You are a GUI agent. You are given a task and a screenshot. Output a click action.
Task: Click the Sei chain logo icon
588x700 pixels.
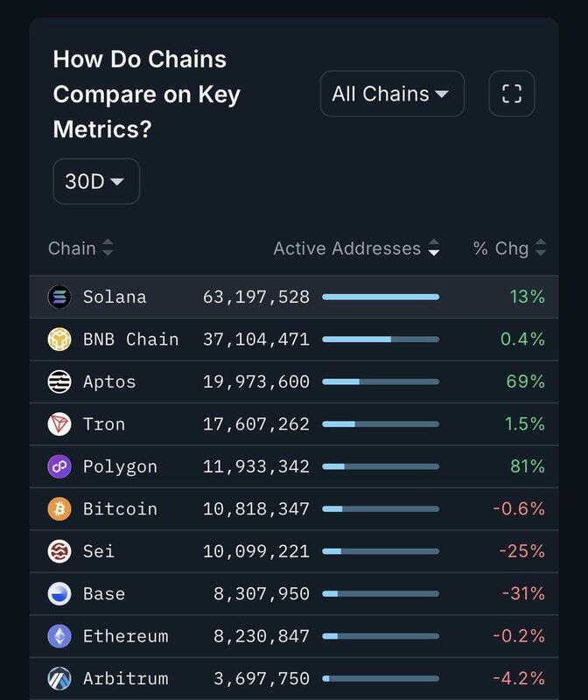(59, 551)
